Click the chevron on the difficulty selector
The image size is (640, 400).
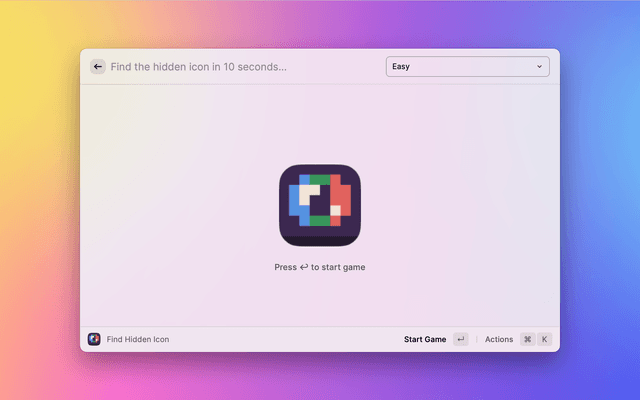click(x=540, y=67)
